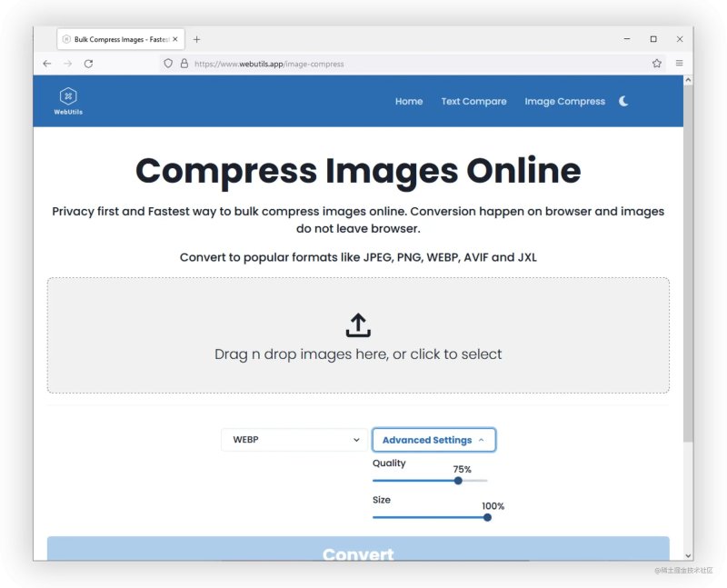Viewport: 727px width, 588px height.
Task: Click the scrollbar down arrow
Action: (688, 555)
